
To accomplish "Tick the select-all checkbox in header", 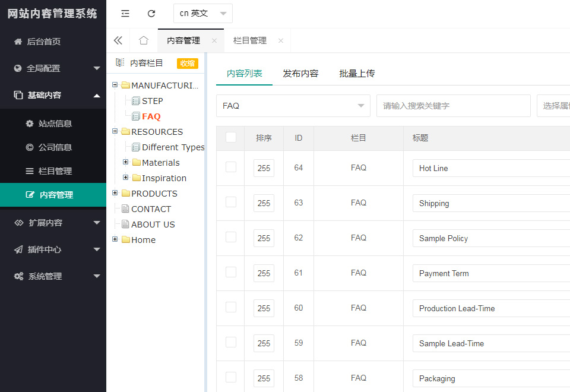I will tap(231, 137).
